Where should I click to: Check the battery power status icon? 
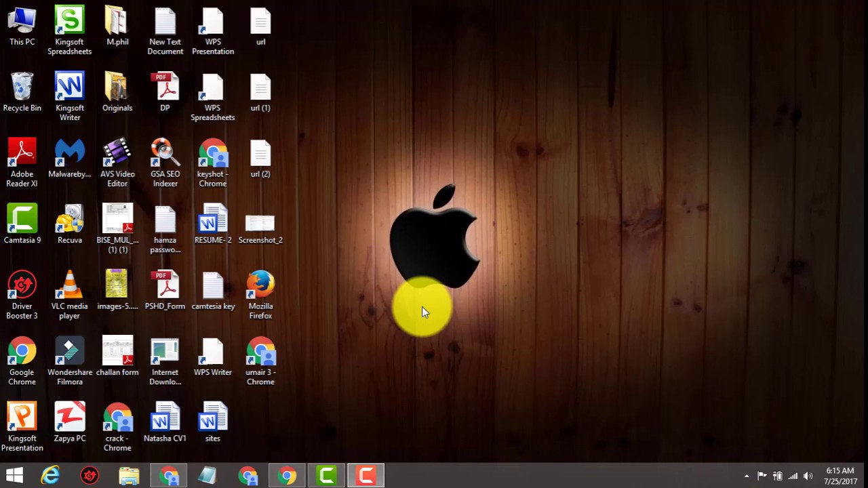point(778,476)
